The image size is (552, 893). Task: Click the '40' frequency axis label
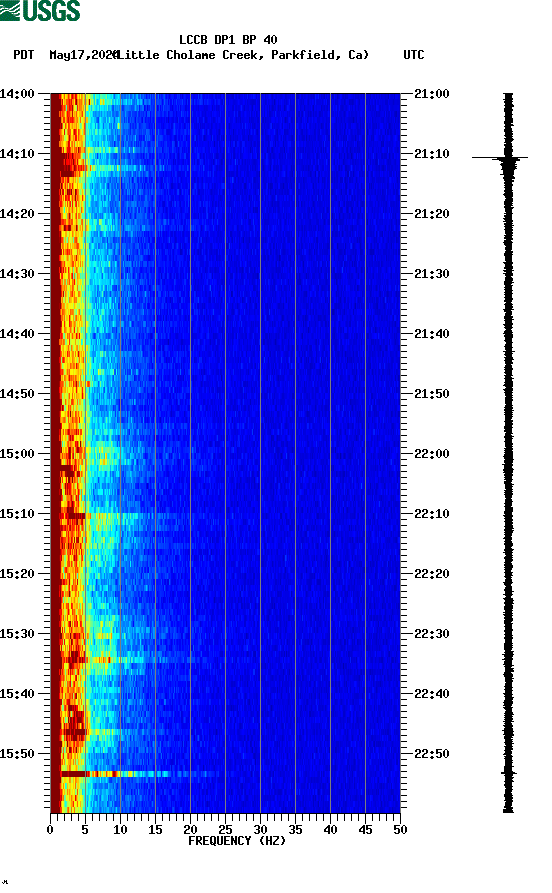330,830
